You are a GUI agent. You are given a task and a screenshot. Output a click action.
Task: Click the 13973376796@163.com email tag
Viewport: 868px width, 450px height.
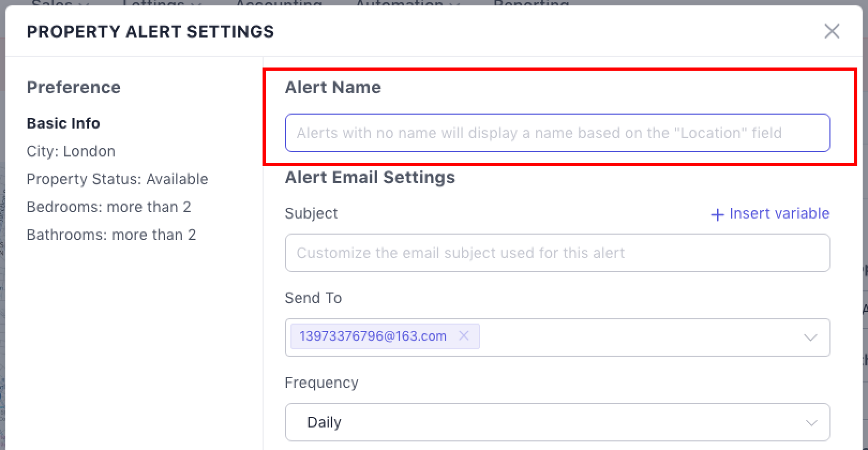pyautogui.click(x=373, y=336)
